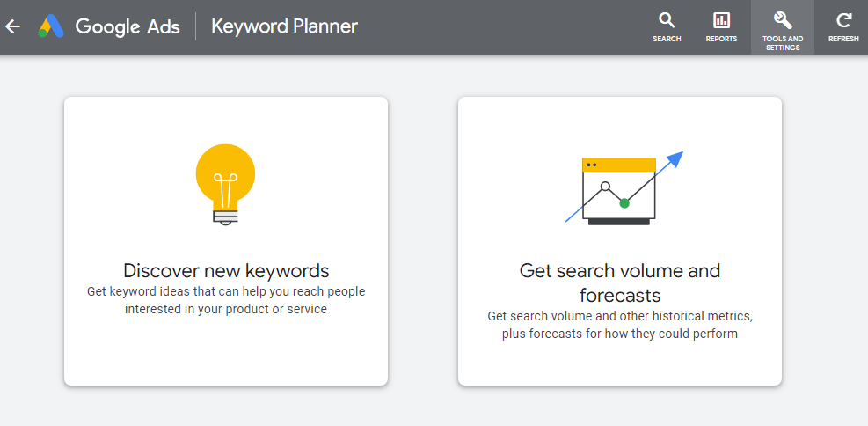Screen dimensions: 868x426
Task: Click the REFRESH label in top bar
Action: [843, 39]
